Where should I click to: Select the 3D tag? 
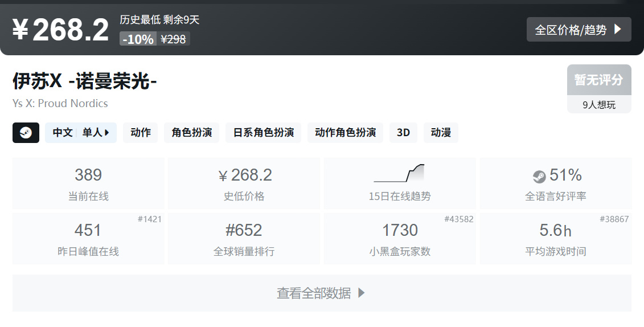pos(403,133)
